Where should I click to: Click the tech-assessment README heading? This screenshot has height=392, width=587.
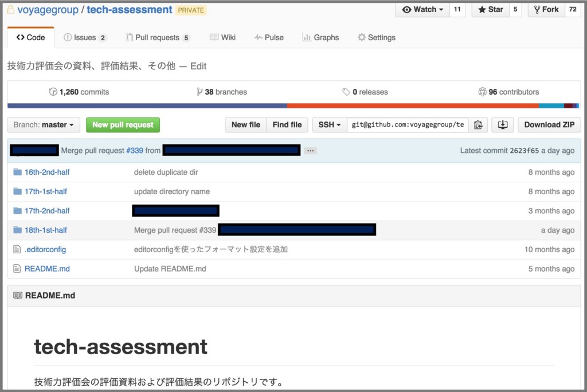pyautogui.click(x=120, y=346)
